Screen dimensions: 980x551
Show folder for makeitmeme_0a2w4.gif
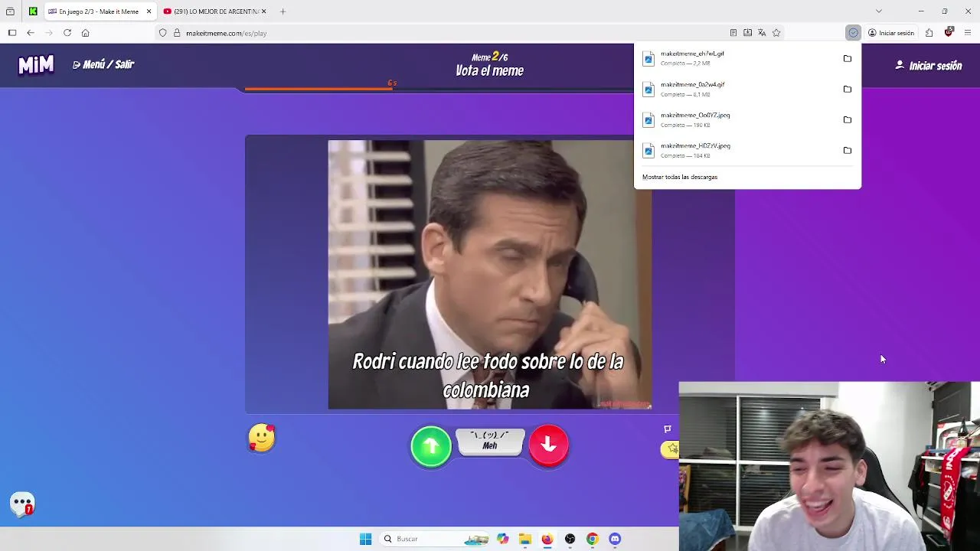(x=847, y=89)
